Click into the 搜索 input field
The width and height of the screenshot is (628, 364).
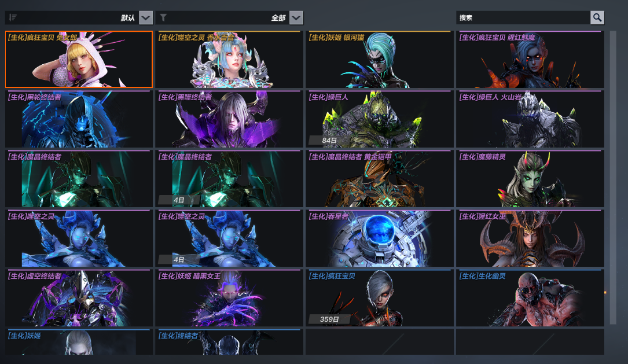(x=523, y=17)
